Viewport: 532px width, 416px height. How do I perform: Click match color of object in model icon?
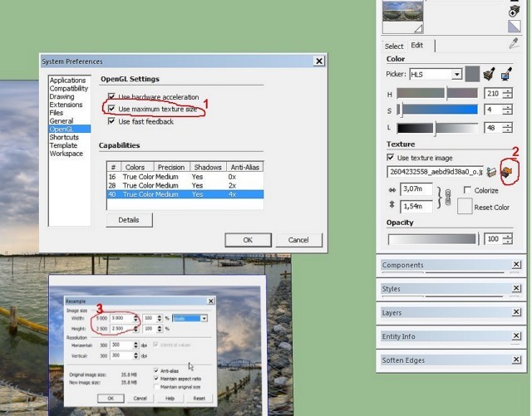pos(490,75)
